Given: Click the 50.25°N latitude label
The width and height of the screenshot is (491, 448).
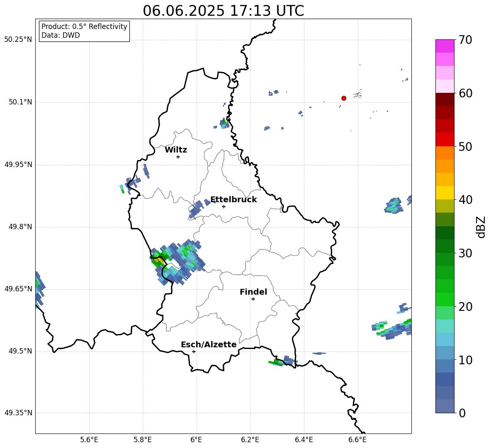Looking at the screenshot, I should tap(18, 40).
